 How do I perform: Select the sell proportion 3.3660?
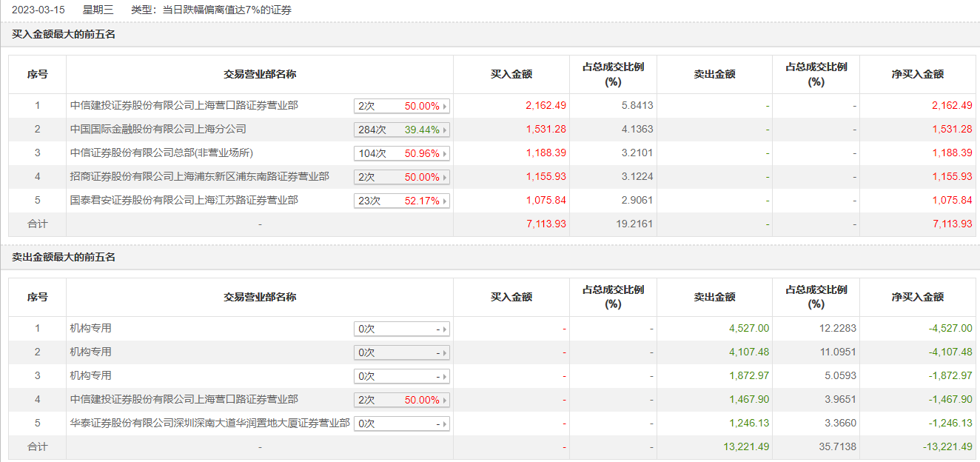(839, 423)
